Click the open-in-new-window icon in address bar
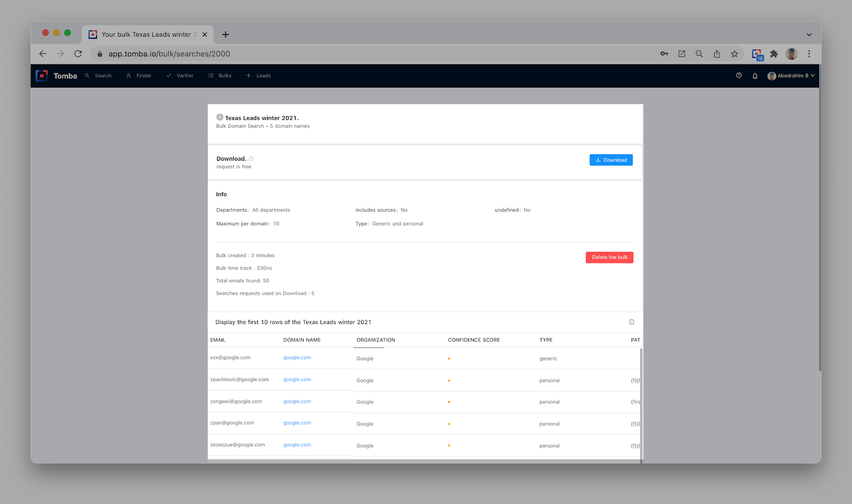The width and height of the screenshot is (852, 504). (x=682, y=54)
